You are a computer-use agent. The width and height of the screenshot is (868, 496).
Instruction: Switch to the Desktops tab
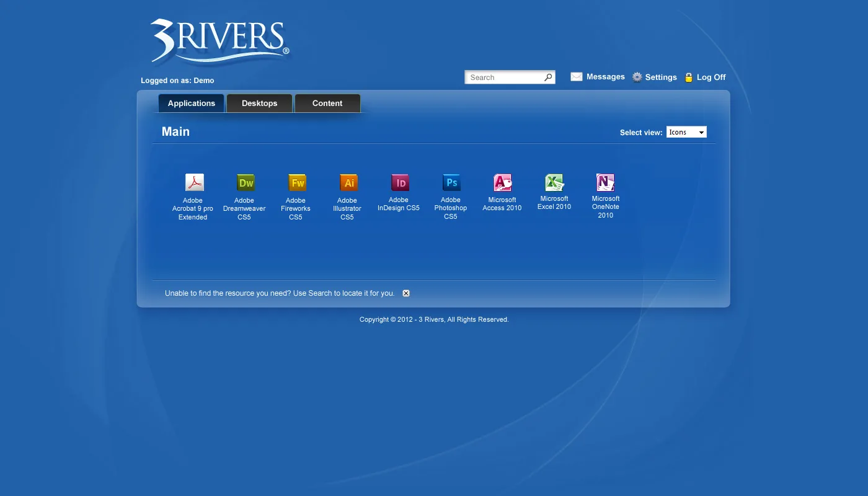tap(259, 103)
